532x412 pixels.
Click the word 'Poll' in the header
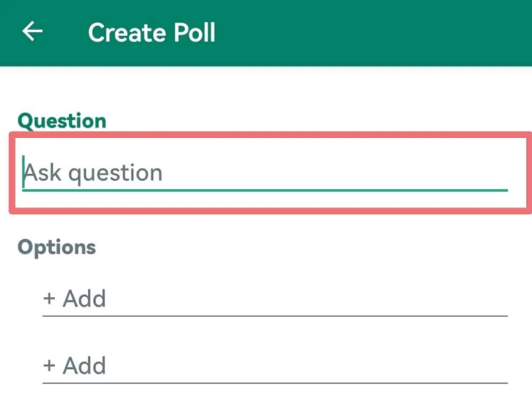click(193, 33)
